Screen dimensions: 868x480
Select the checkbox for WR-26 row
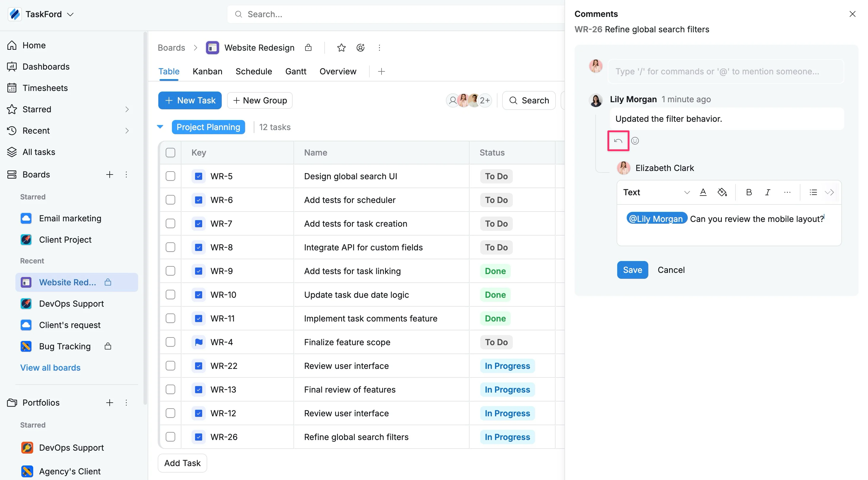click(x=170, y=437)
